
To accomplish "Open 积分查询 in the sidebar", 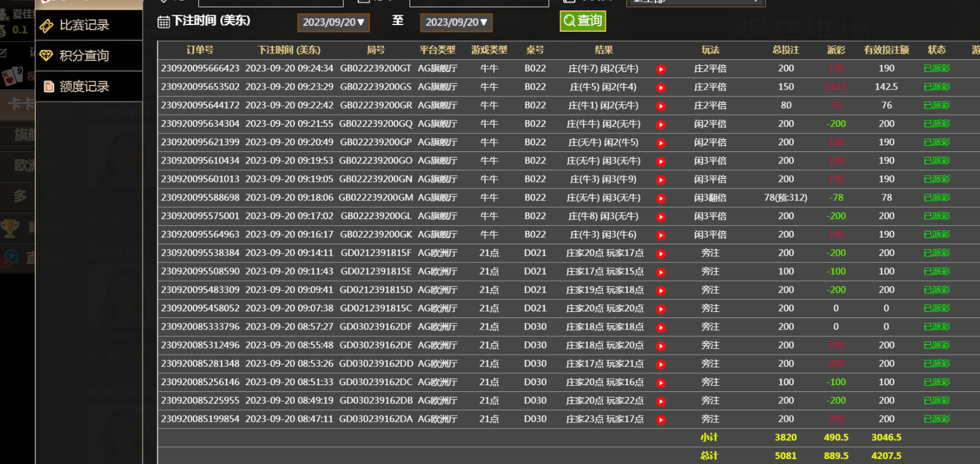I will [x=89, y=56].
